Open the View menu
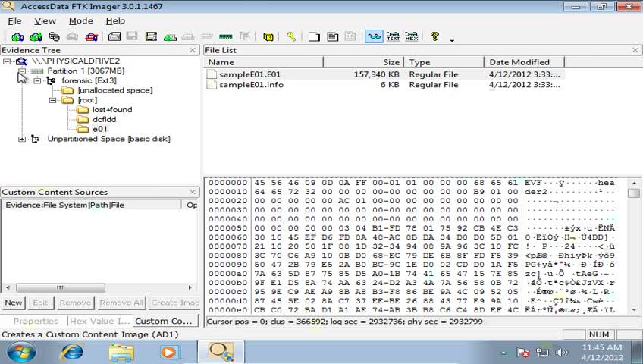Screen dimensions: 643x364 click(x=45, y=21)
